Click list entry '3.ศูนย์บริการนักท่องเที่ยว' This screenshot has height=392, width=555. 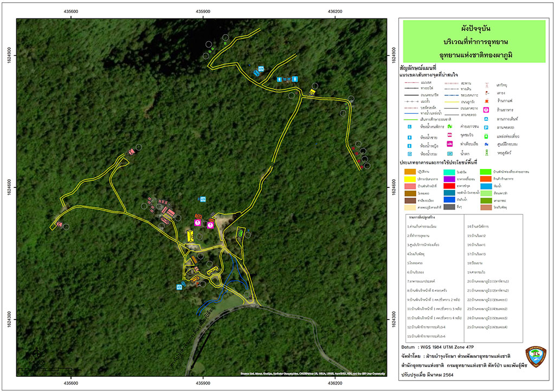pos(423,245)
